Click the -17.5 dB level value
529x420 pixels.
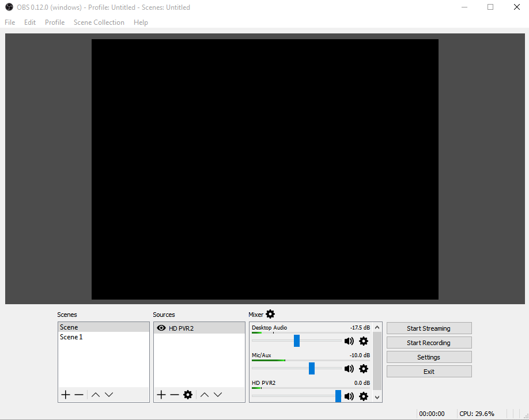click(360, 328)
